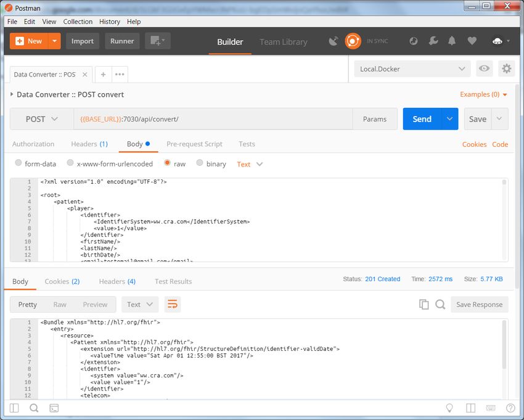Click the heart icon in header

(x=472, y=41)
